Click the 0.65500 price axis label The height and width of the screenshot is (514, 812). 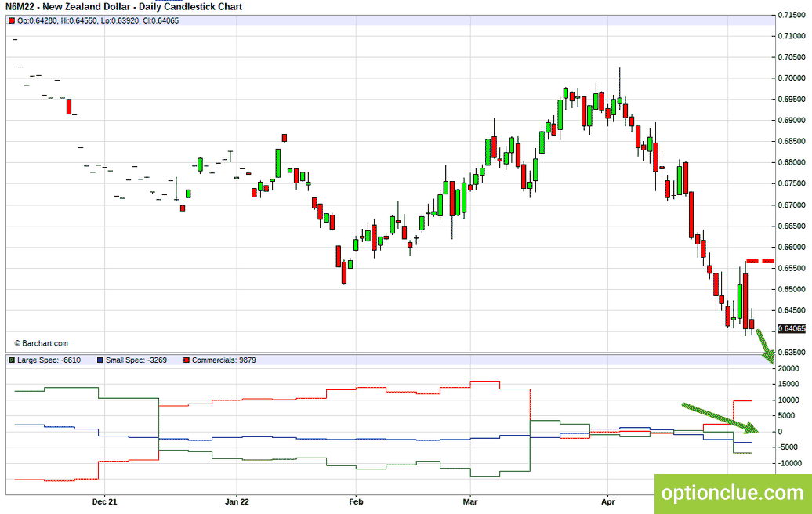click(792, 268)
